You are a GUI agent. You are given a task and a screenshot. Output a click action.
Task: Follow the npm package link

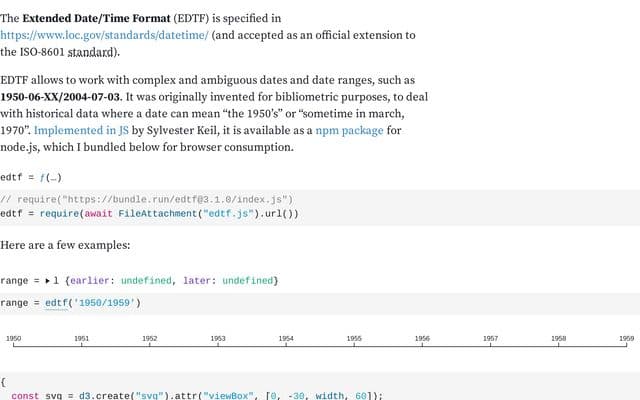pyautogui.click(x=349, y=131)
